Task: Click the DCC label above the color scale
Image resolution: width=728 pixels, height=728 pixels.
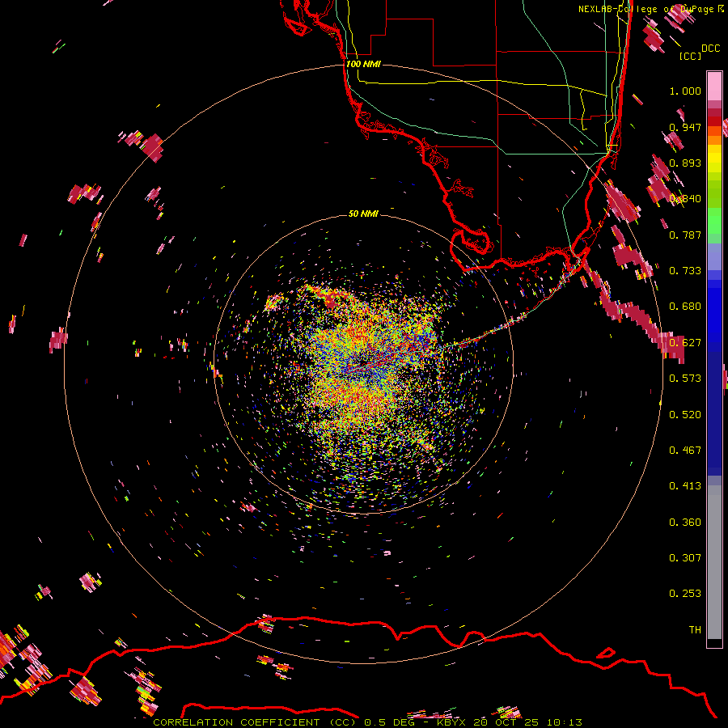Action: (710, 49)
